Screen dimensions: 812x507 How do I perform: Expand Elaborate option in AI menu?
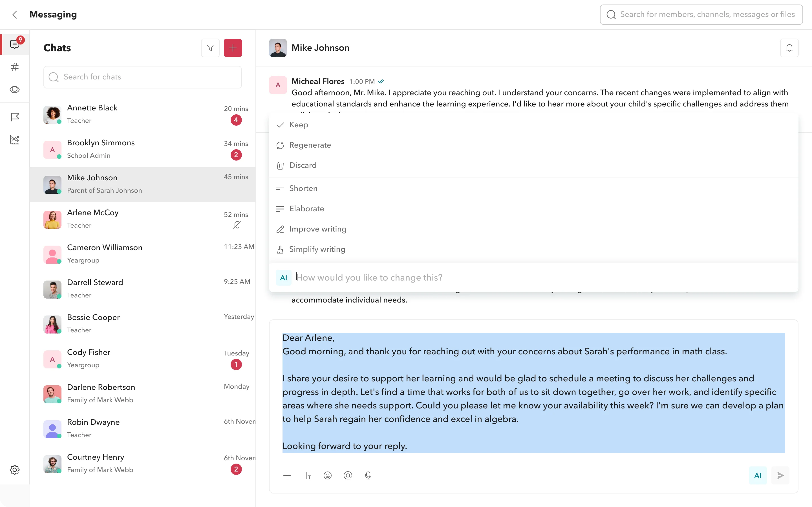coord(306,208)
